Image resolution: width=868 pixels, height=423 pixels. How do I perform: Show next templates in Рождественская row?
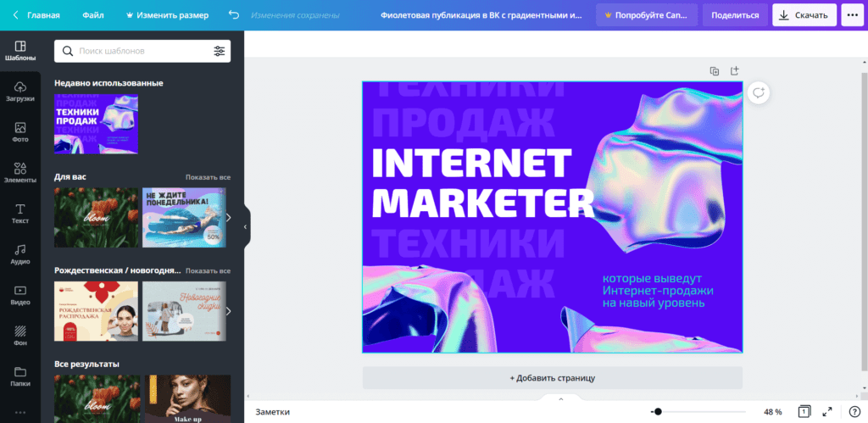[228, 311]
